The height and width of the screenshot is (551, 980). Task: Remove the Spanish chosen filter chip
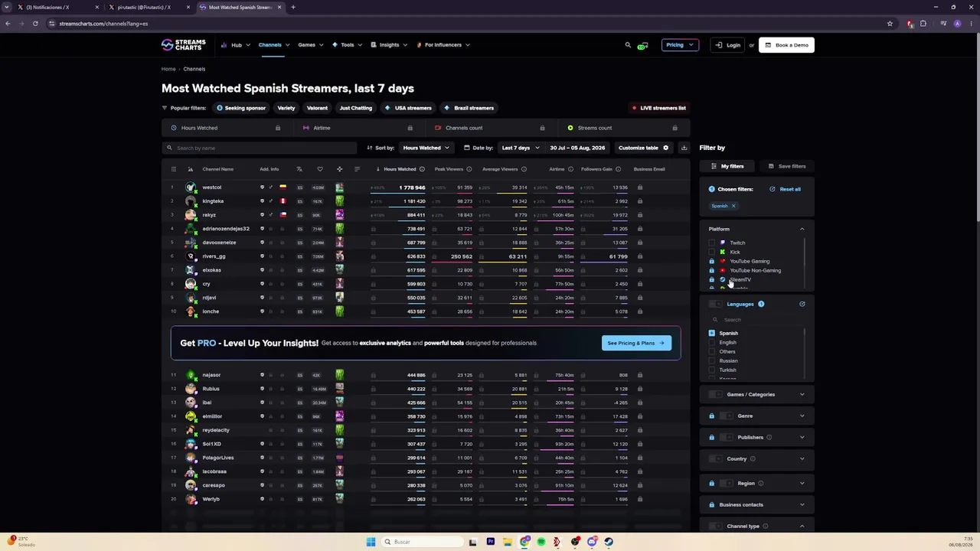coord(733,206)
